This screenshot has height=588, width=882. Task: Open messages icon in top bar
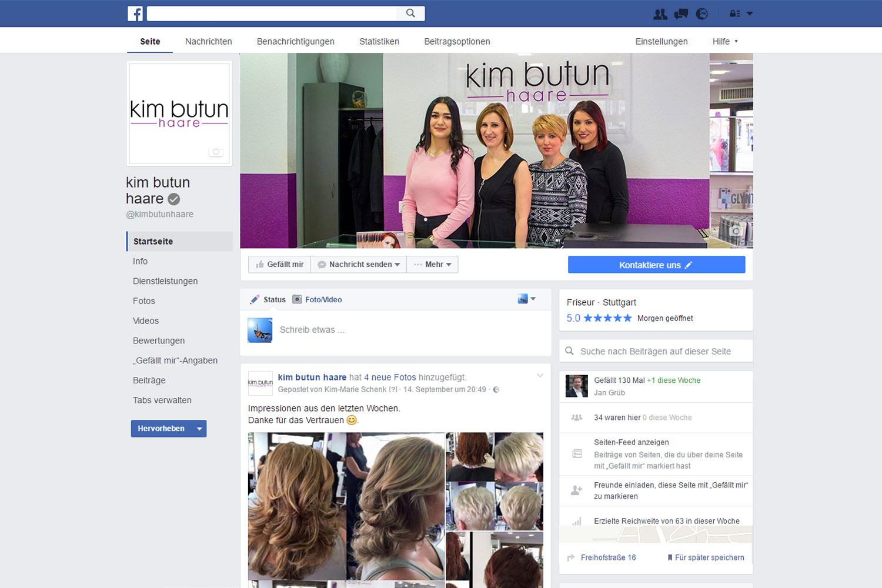pos(681,14)
